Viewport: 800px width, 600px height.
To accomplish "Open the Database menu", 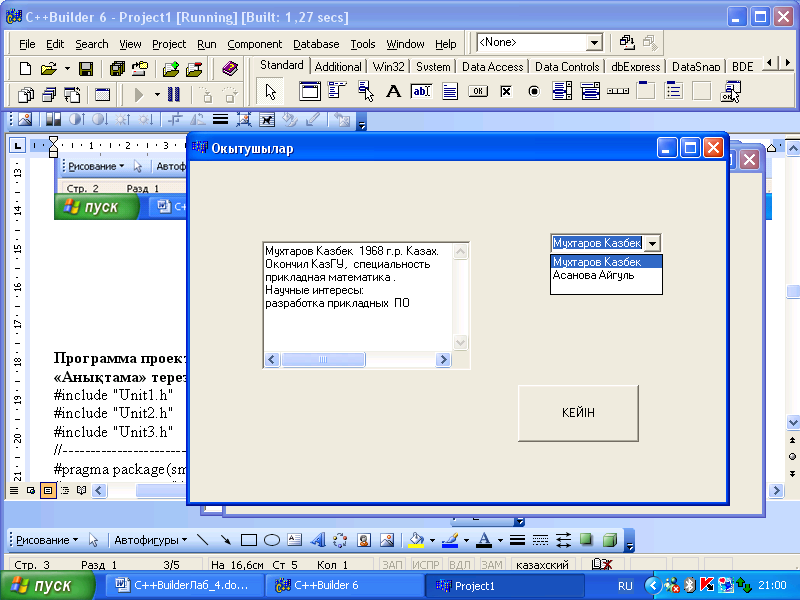I will (316, 44).
